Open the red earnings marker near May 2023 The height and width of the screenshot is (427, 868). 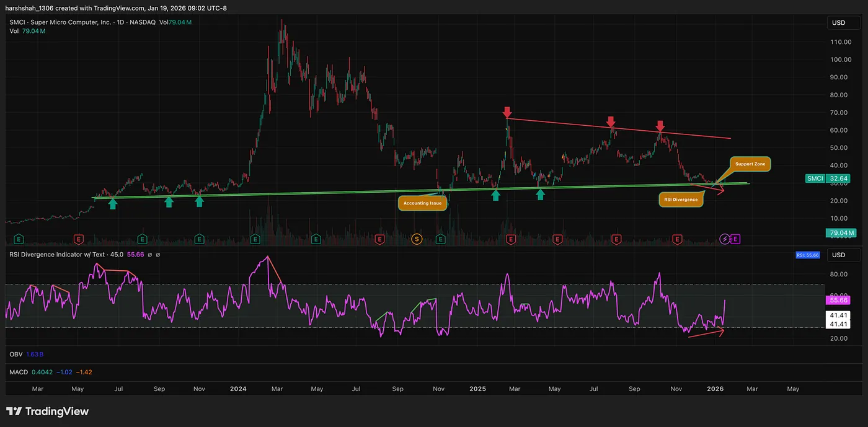click(79, 239)
